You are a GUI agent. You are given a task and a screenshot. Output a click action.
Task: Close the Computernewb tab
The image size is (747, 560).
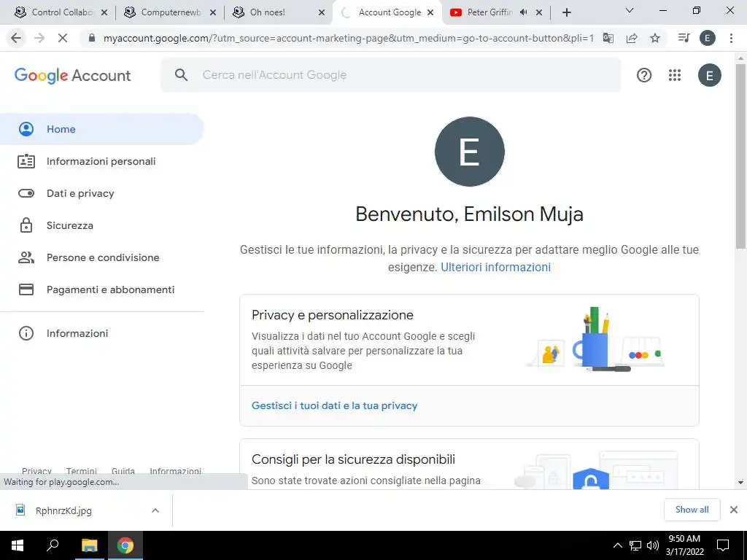(x=213, y=12)
